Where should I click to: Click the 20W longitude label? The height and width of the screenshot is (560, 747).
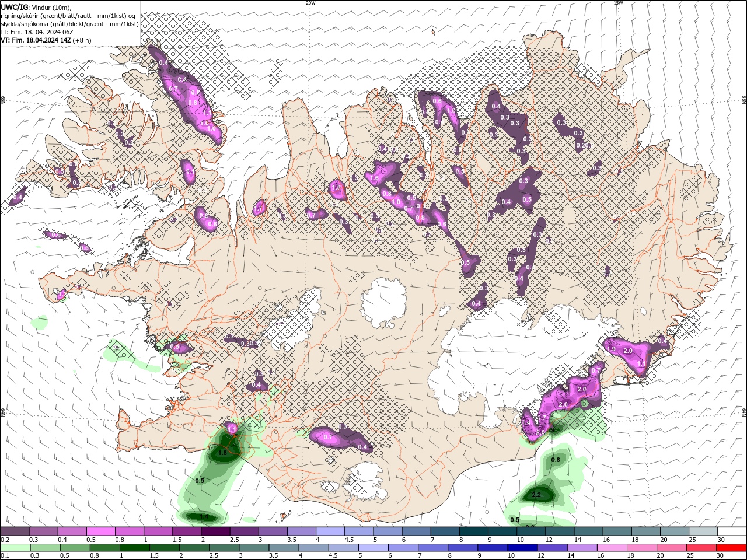(x=310, y=3)
